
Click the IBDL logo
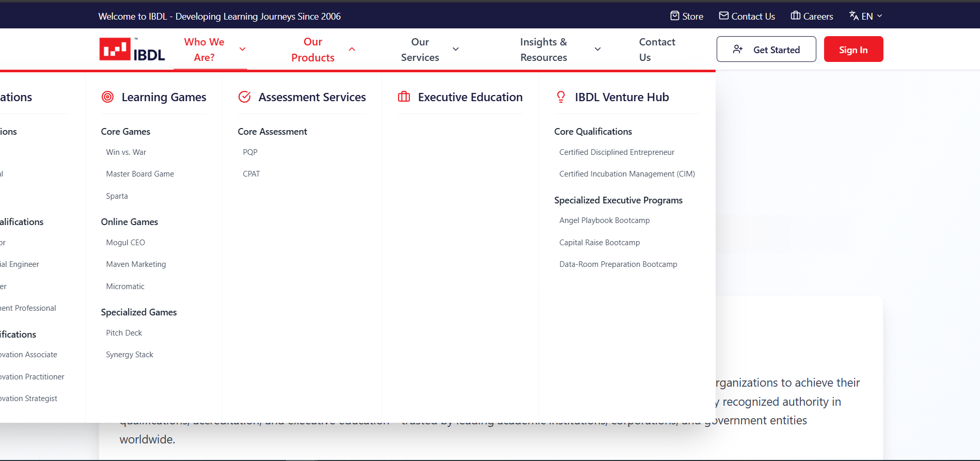(x=132, y=50)
